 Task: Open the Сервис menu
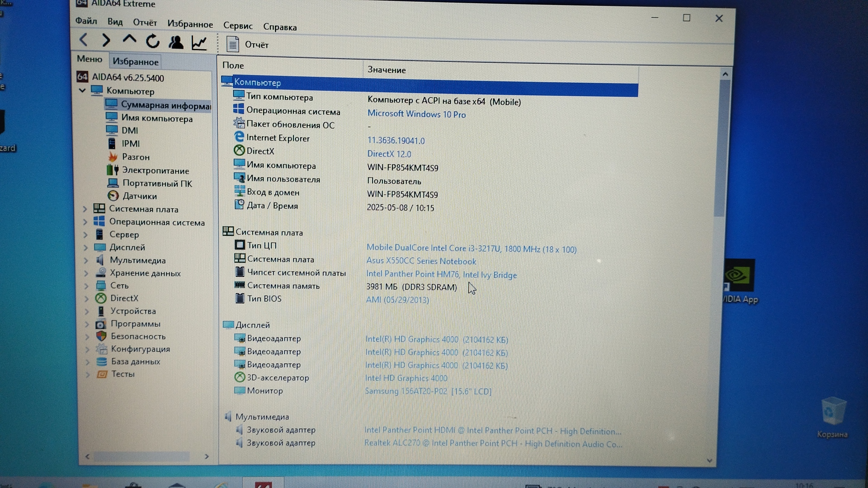[238, 26]
